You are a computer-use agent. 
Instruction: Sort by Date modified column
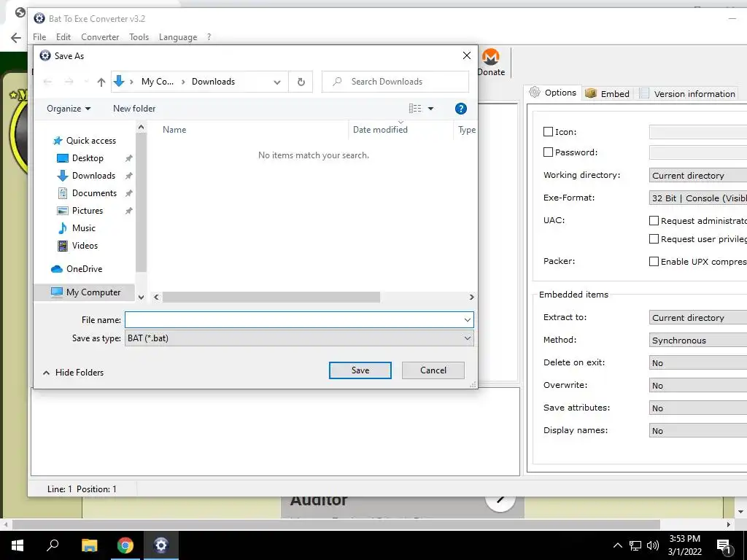380,130
